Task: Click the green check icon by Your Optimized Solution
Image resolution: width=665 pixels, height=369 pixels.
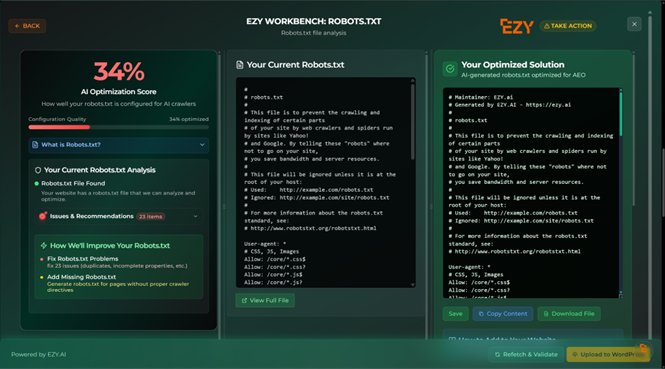Action: pos(450,68)
